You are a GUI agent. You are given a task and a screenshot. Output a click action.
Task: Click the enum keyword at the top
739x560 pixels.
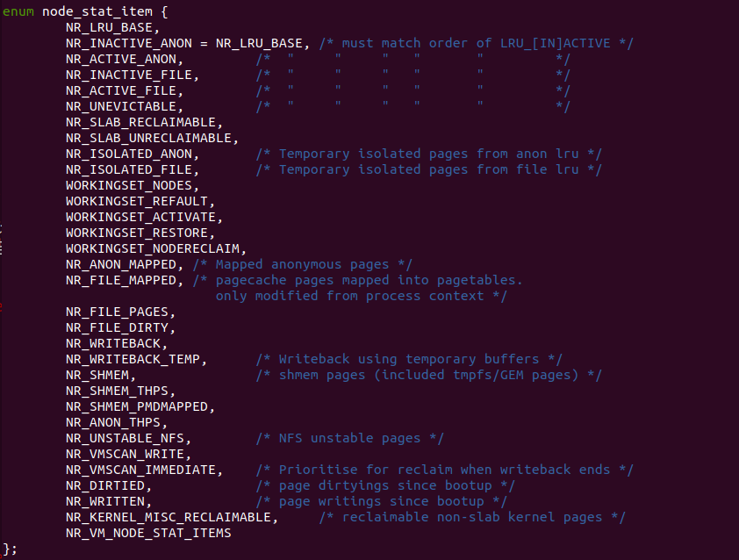pos(18,11)
